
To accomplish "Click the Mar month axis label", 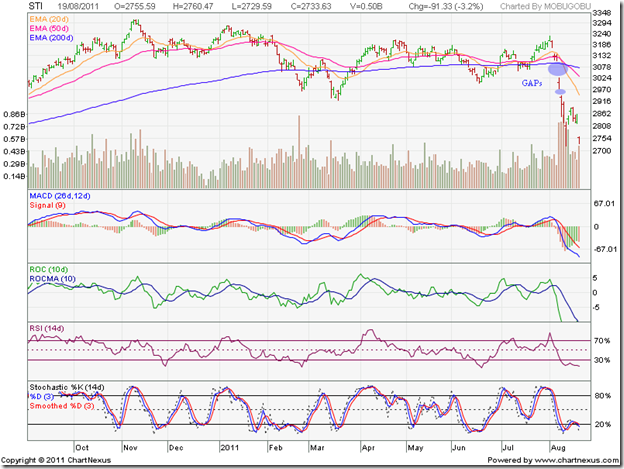I will tap(317, 448).
